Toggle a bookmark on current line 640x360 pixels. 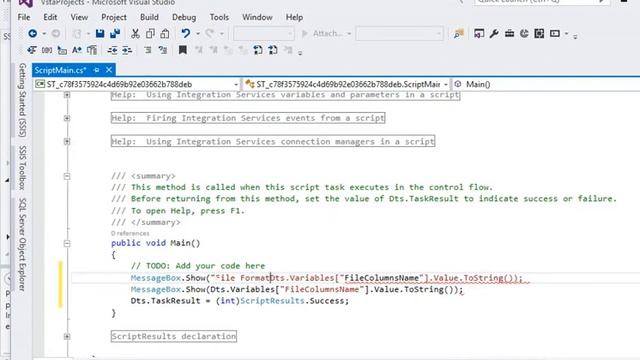coord(182,50)
